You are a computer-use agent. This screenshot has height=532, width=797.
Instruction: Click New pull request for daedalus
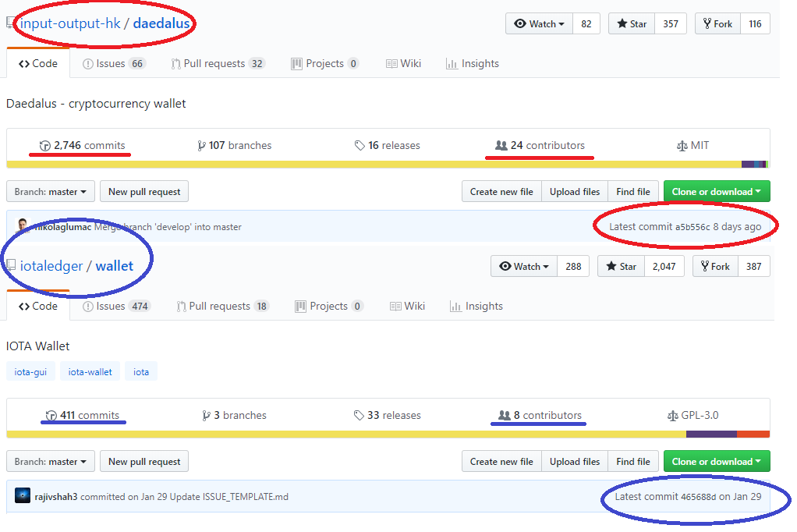pyautogui.click(x=144, y=192)
